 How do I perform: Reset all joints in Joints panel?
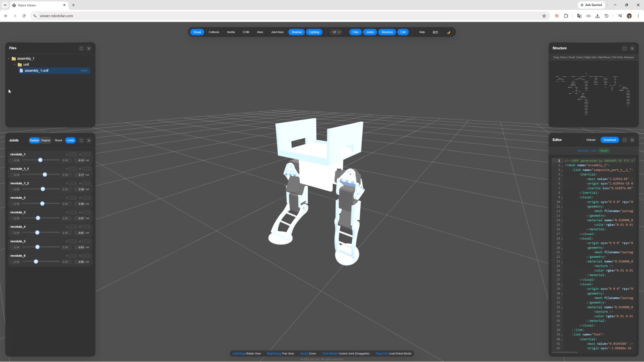pyautogui.click(x=58, y=140)
